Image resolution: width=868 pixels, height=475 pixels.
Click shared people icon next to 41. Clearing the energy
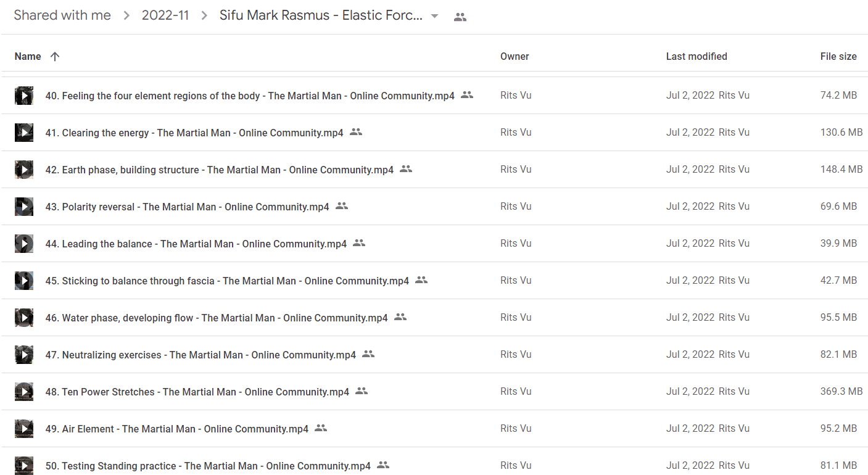pos(356,132)
